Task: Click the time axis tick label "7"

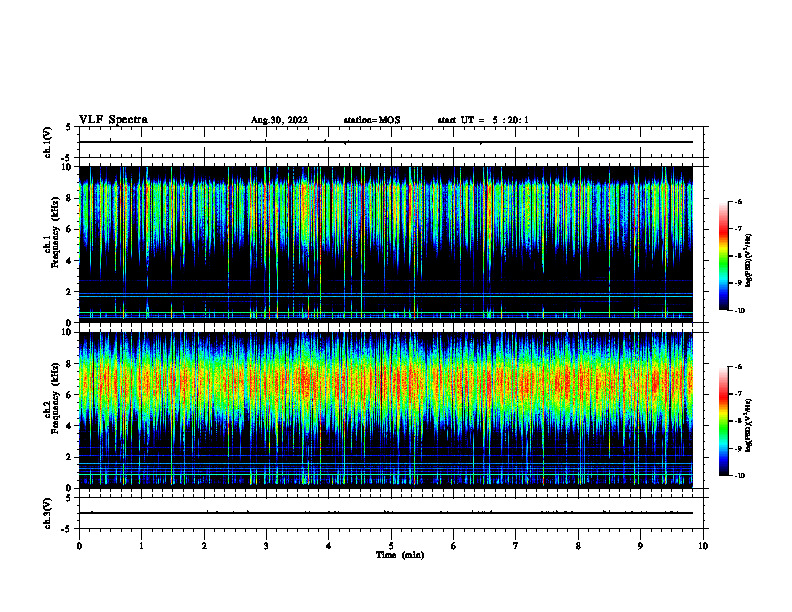Action: [516, 546]
